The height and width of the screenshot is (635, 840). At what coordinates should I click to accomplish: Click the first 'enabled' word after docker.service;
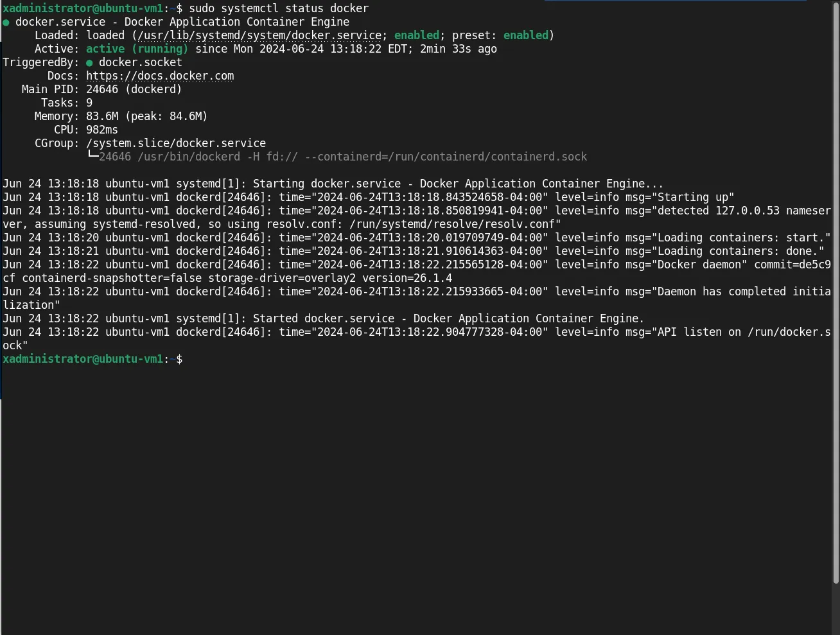tap(417, 35)
